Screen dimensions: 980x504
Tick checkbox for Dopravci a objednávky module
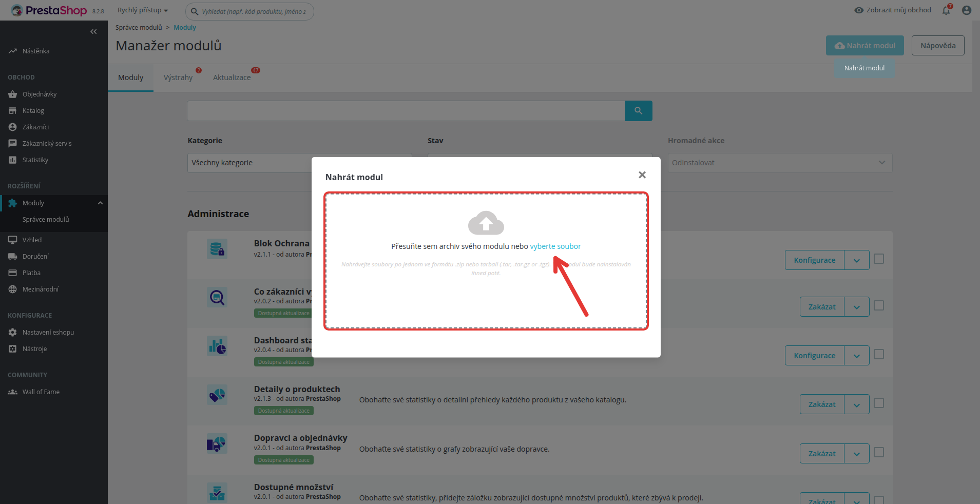879,453
